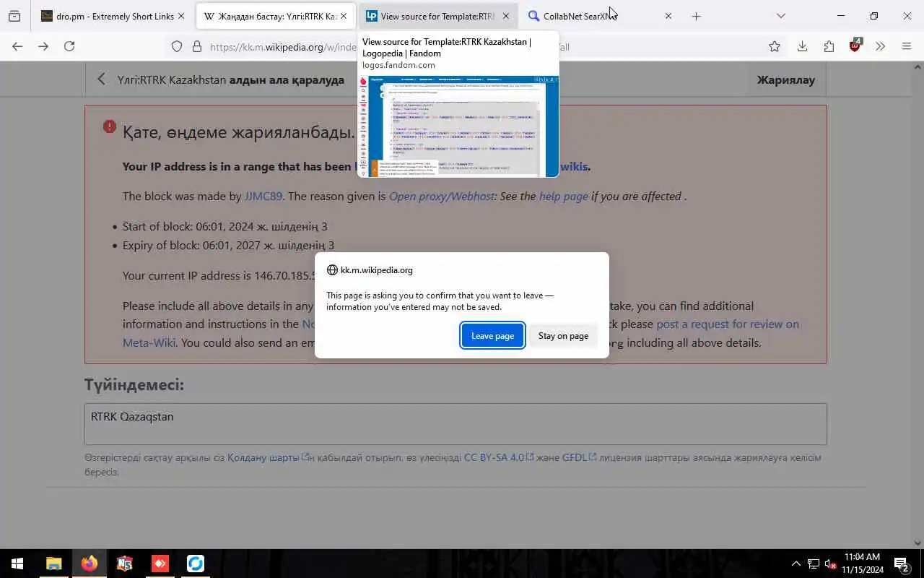
Task: Open the GFDL license link
Action: pyautogui.click(x=579, y=457)
